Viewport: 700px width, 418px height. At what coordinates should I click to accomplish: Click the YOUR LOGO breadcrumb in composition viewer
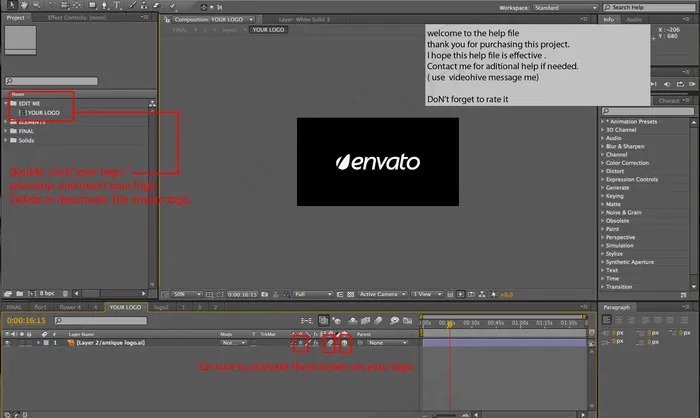[x=268, y=30]
